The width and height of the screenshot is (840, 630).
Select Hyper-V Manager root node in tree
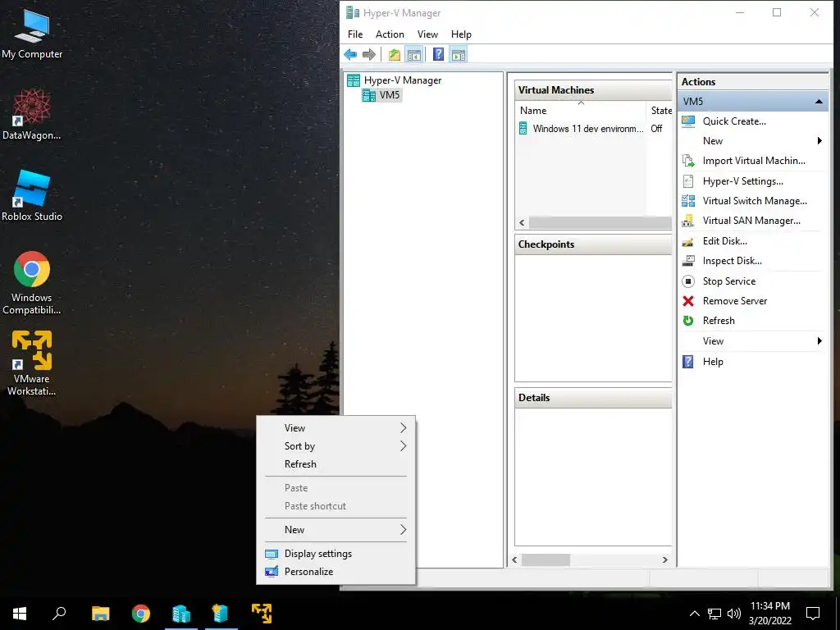(395, 80)
